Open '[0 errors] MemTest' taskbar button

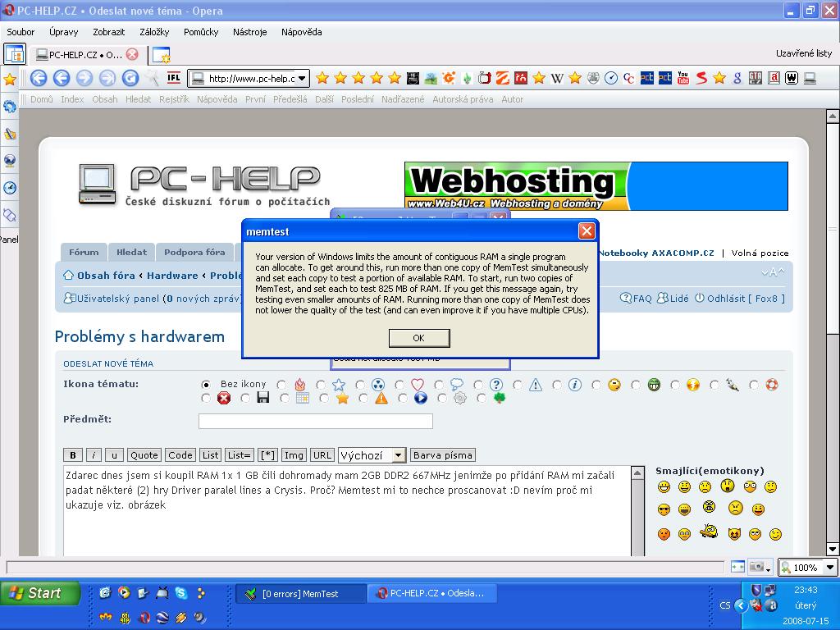coord(301,594)
